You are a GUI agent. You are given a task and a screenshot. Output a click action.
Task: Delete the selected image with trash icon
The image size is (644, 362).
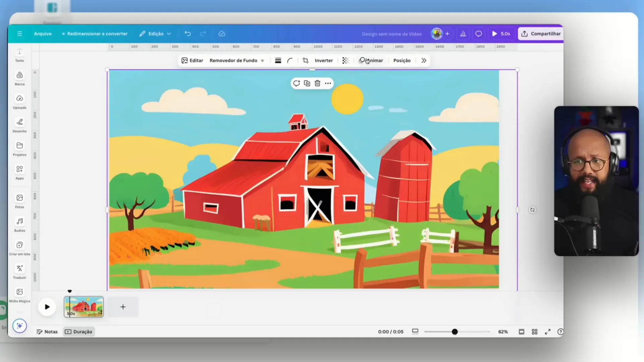click(317, 83)
